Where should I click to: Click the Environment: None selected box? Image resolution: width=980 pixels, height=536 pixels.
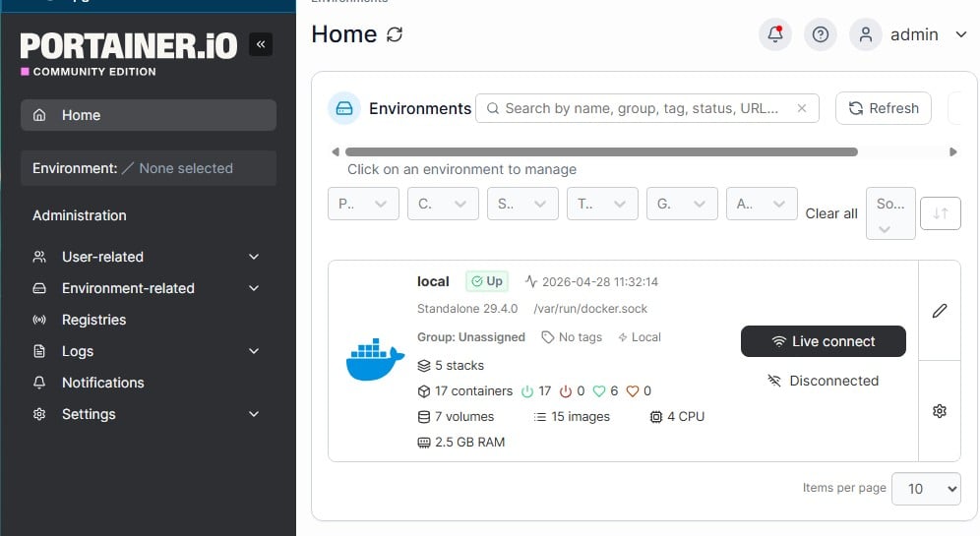[149, 168]
